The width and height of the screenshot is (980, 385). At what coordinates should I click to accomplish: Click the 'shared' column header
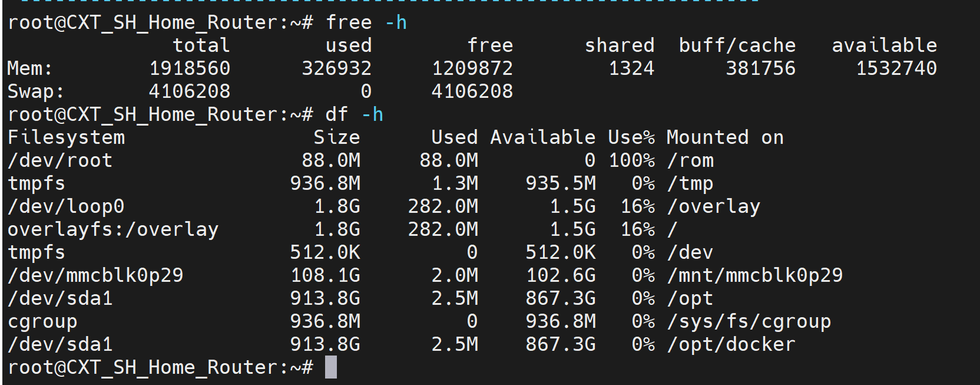[620, 45]
